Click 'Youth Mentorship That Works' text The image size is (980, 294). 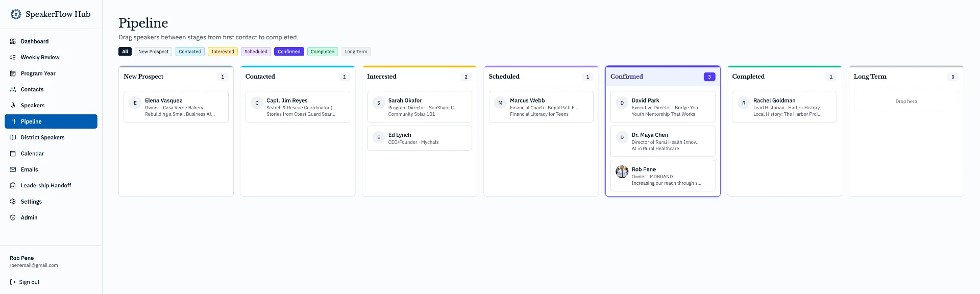663,114
